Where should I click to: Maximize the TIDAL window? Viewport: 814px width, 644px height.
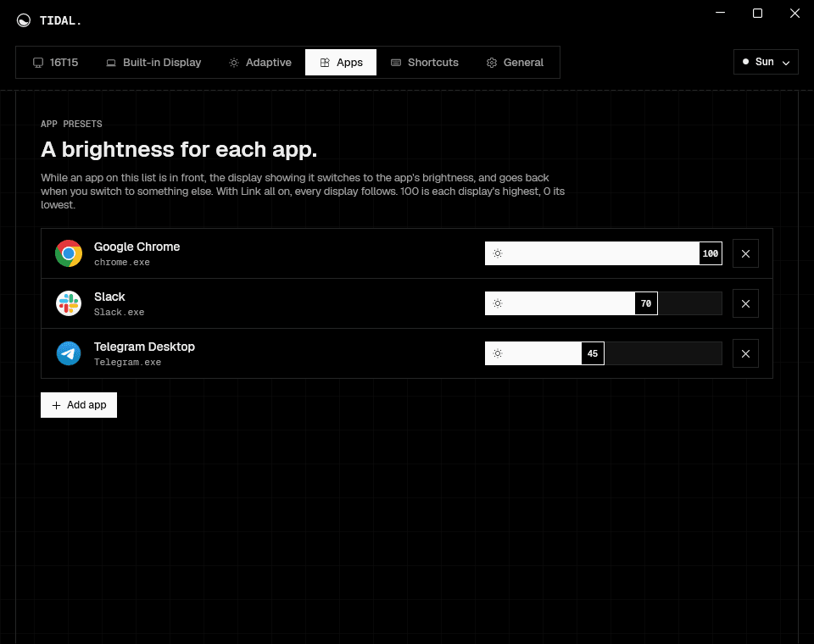(x=757, y=13)
